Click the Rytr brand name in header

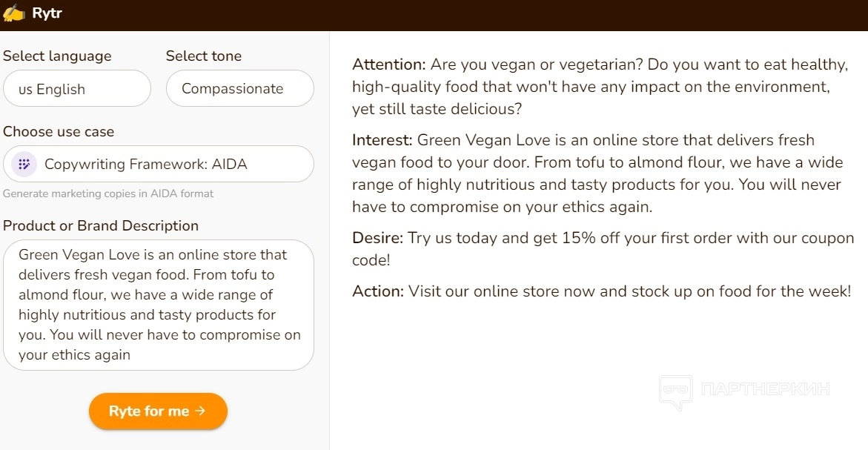click(47, 13)
